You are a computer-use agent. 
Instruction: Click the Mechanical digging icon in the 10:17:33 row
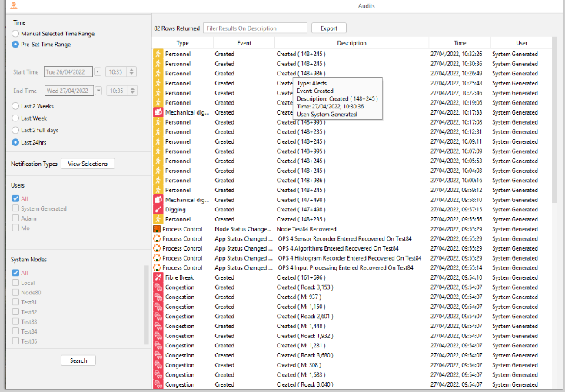[158, 112]
